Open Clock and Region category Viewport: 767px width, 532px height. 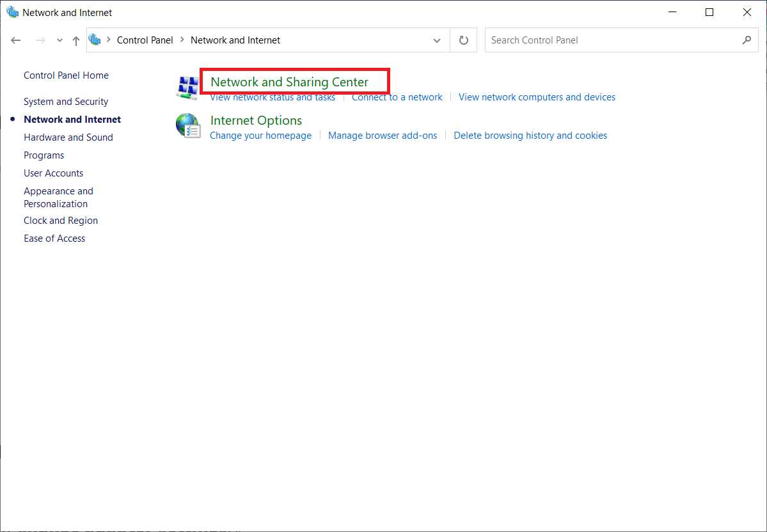[61, 221]
